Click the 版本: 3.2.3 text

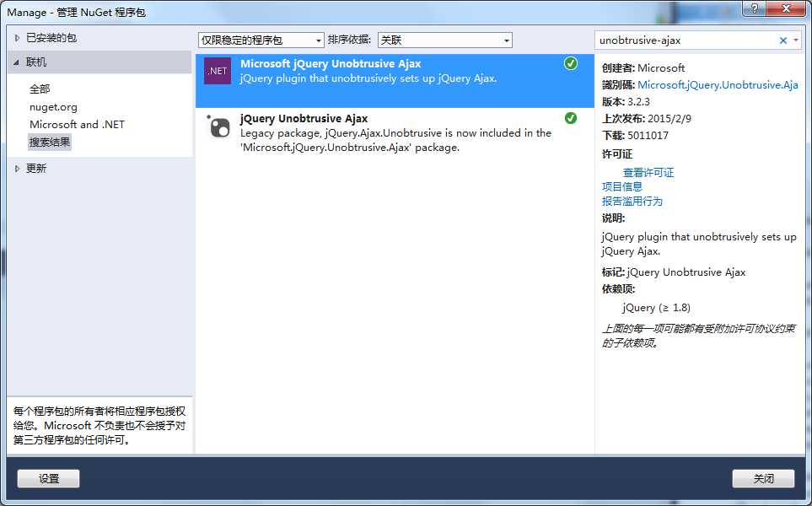[x=626, y=101]
